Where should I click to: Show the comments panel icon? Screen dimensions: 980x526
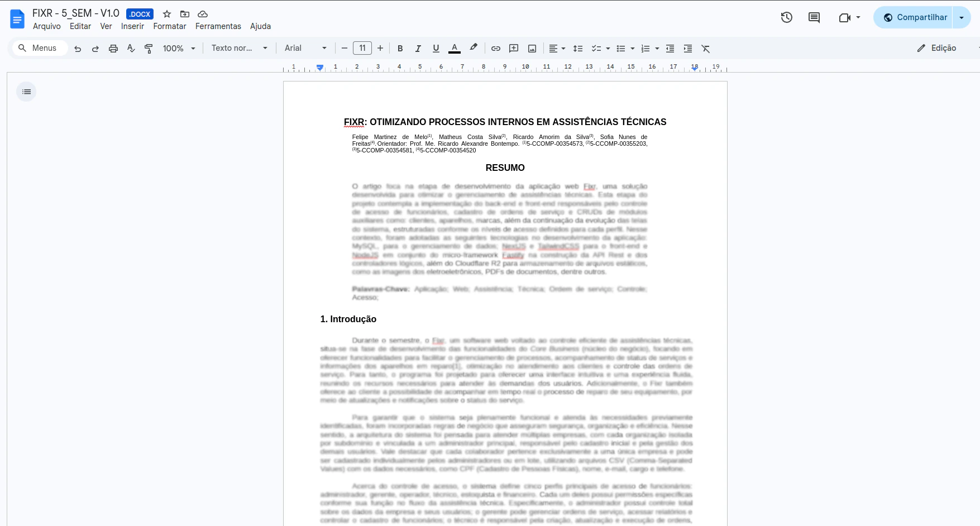click(x=814, y=17)
